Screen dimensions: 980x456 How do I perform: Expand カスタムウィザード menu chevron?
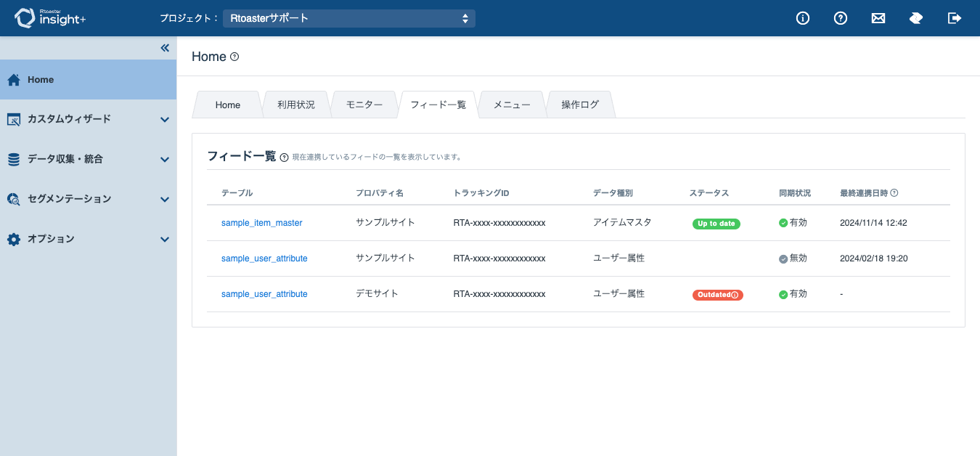[165, 120]
